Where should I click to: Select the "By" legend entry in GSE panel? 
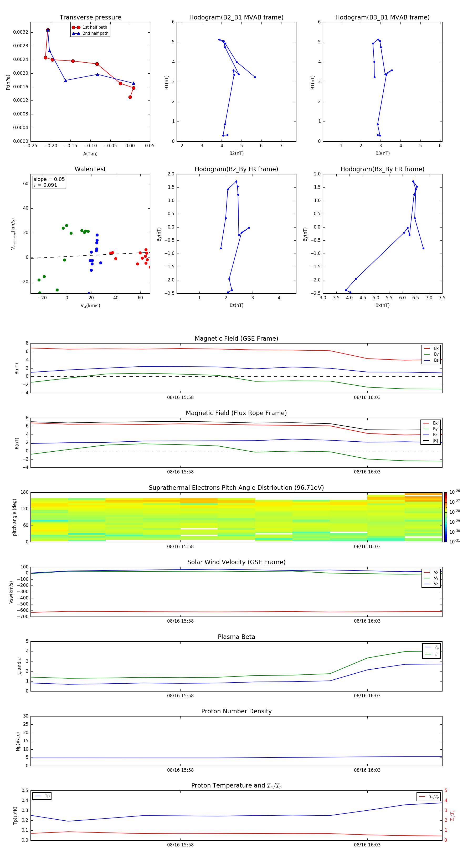tap(431, 354)
